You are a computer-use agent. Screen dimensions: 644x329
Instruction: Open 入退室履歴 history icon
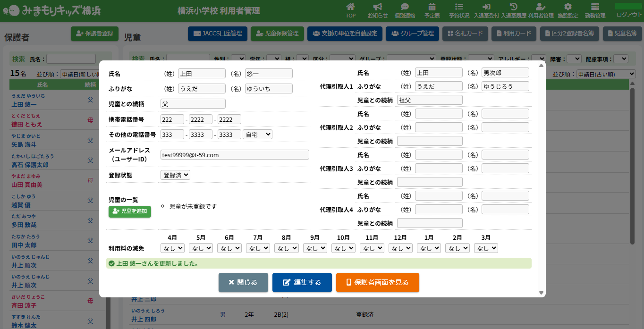(x=514, y=7)
